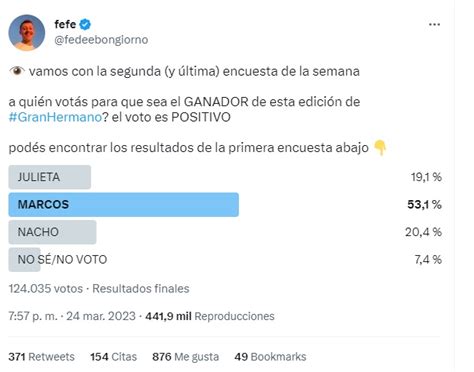Open the fefe display name
This screenshot has width=474, height=372.
[65, 24]
